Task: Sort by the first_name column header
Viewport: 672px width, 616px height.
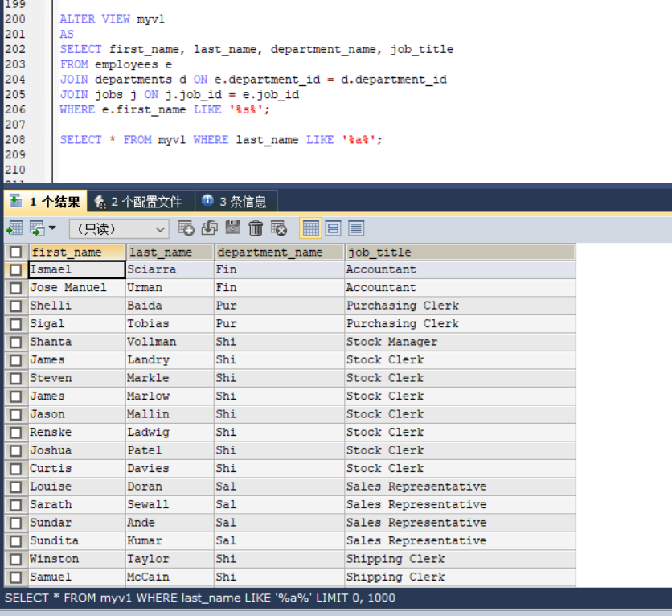Action: click(77, 252)
